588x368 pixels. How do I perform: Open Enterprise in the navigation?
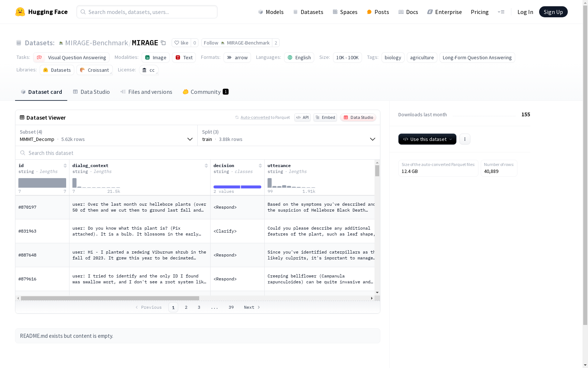tap(444, 12)
